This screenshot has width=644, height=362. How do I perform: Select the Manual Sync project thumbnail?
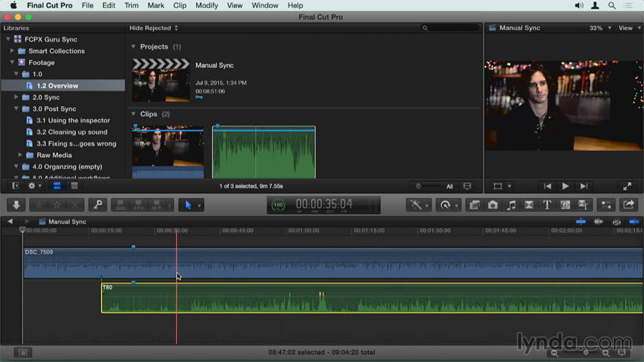[x=161, y=80]
